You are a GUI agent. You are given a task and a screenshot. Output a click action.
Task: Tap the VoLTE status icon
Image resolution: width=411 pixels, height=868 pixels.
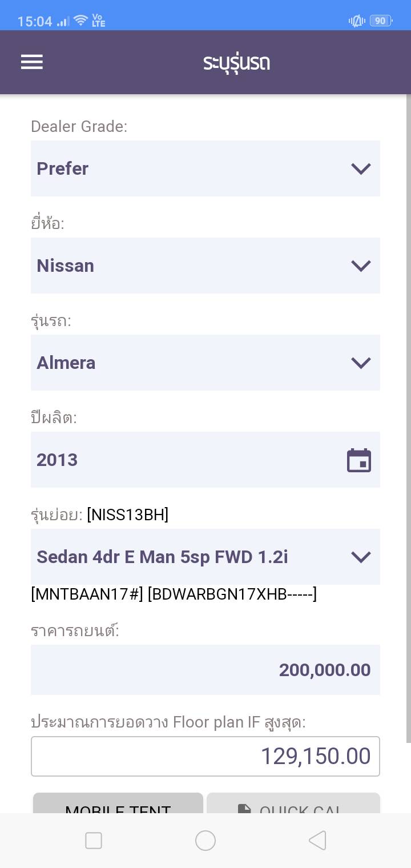tap(98, 21)
